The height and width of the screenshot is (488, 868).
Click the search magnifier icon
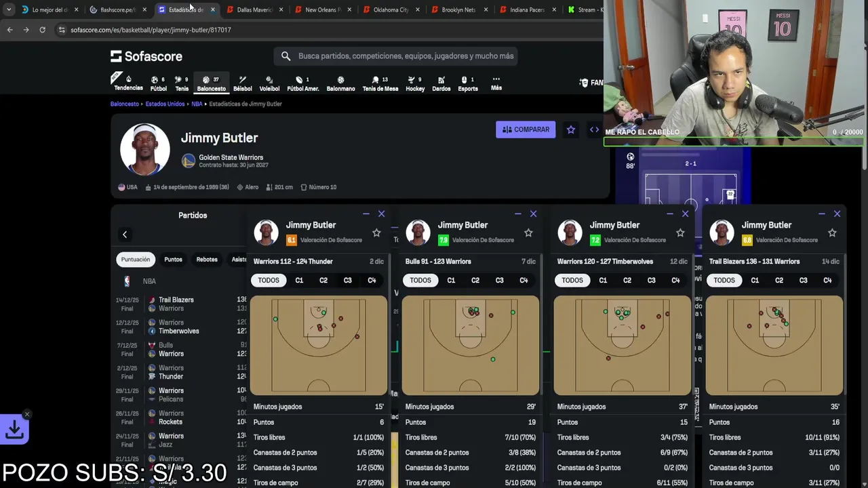[x=285, y=56]
